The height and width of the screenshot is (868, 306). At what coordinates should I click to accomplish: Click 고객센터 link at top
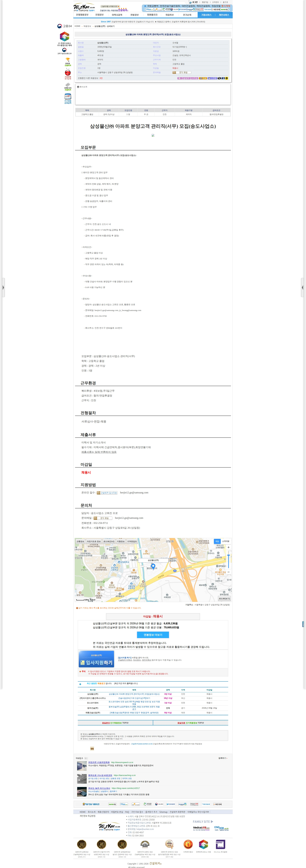215,2
